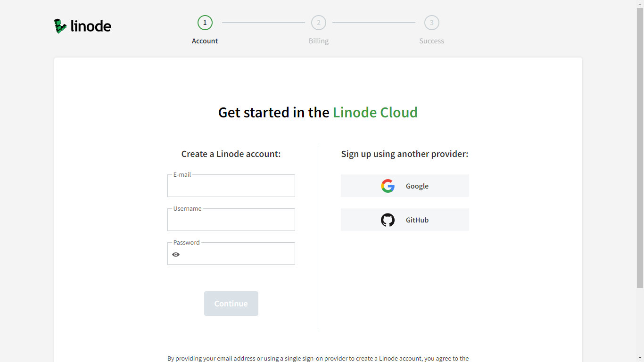Click the Continue button
This screenshot has width=644, height=362.
(x=231, y=304)
